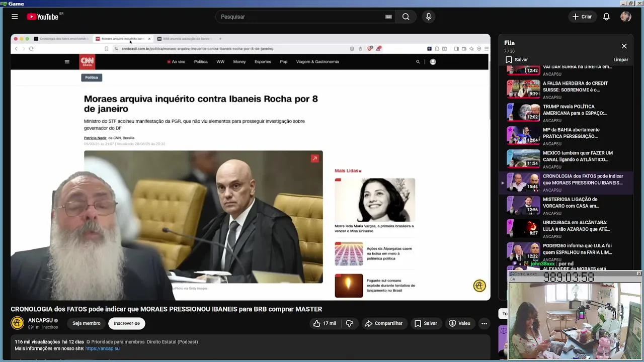Viewport: 644px width, 362px height.
Task: Click the 989:03:58 timer in overlay window
Action: (569, 278)
